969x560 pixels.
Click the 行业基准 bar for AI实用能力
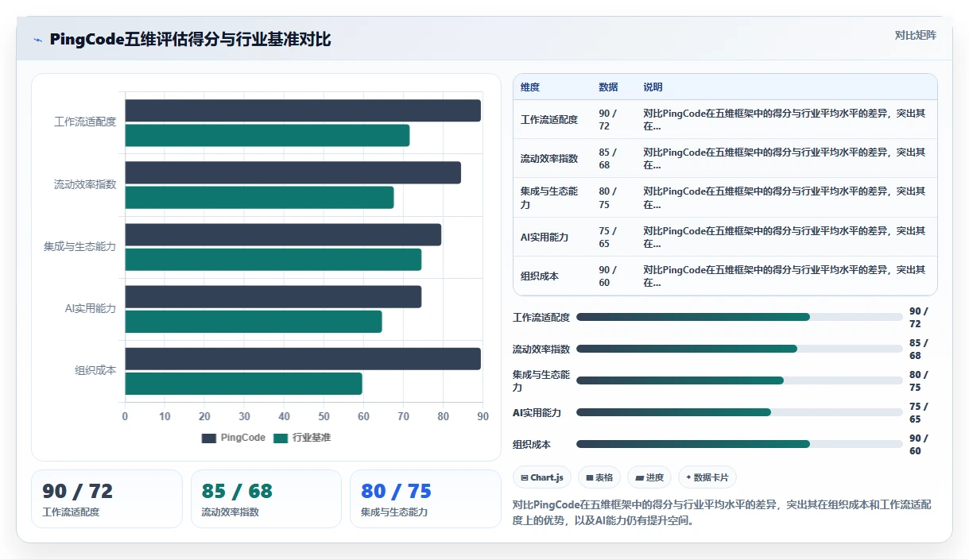point(253,321)
